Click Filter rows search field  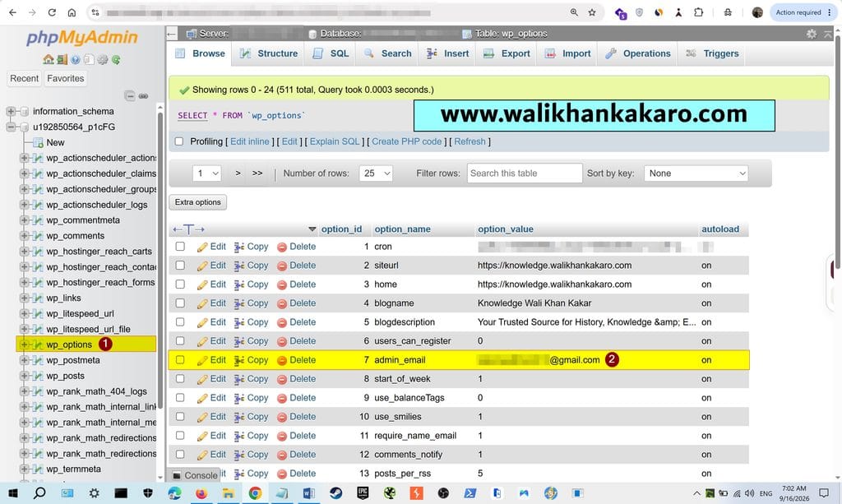click(x=525, y=173)
